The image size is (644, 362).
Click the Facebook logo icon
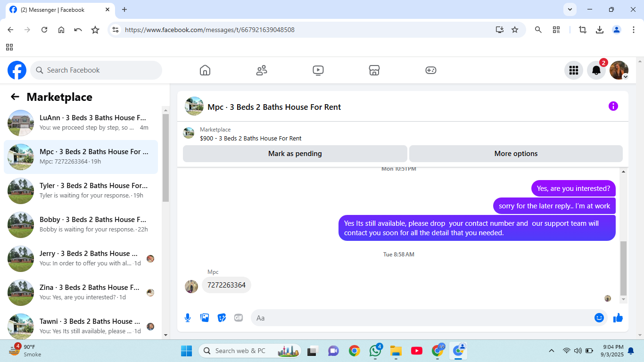17,70
